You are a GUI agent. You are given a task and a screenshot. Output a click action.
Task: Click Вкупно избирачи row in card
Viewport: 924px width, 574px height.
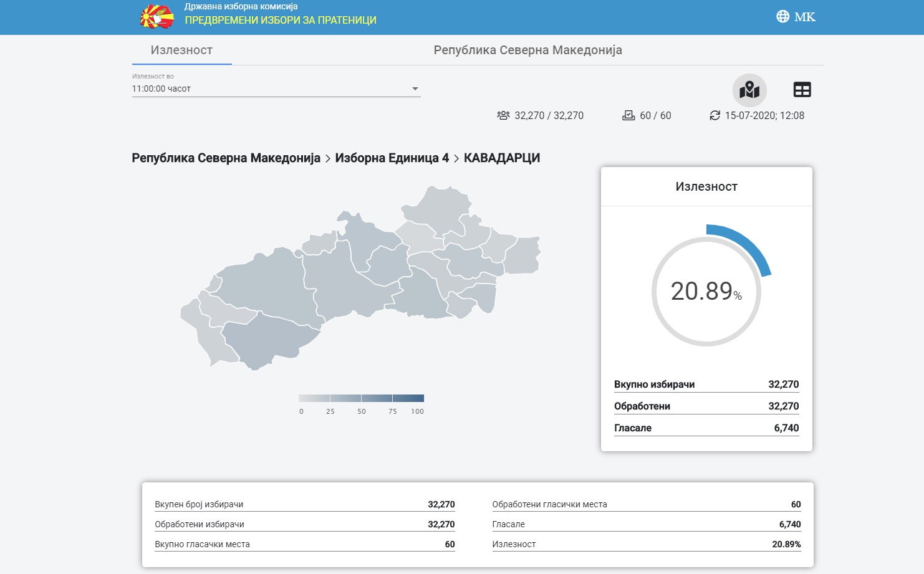(x=706, y=385)
